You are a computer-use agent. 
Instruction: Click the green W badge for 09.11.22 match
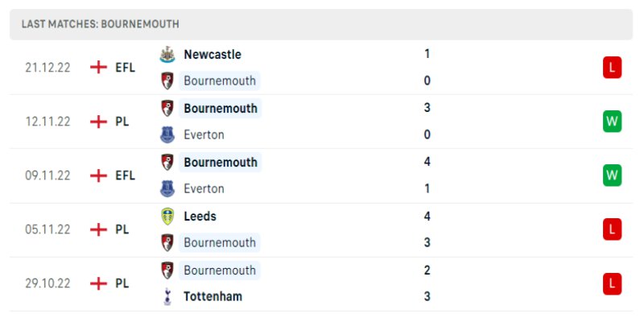coord(612,175)
